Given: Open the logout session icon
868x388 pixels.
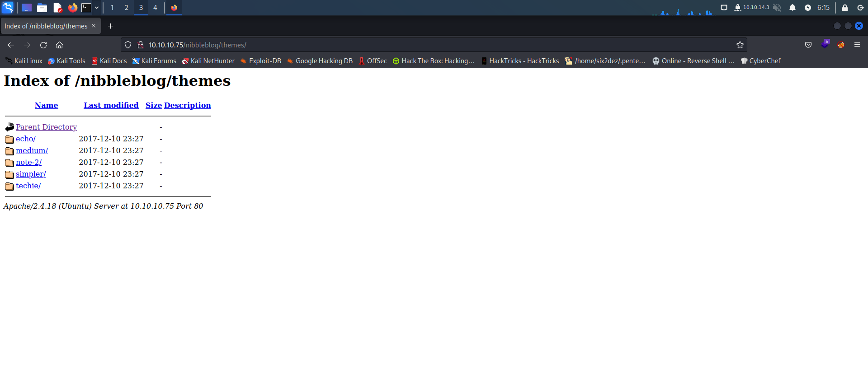Looking at the screenshot, I should [x=860, y=8].
